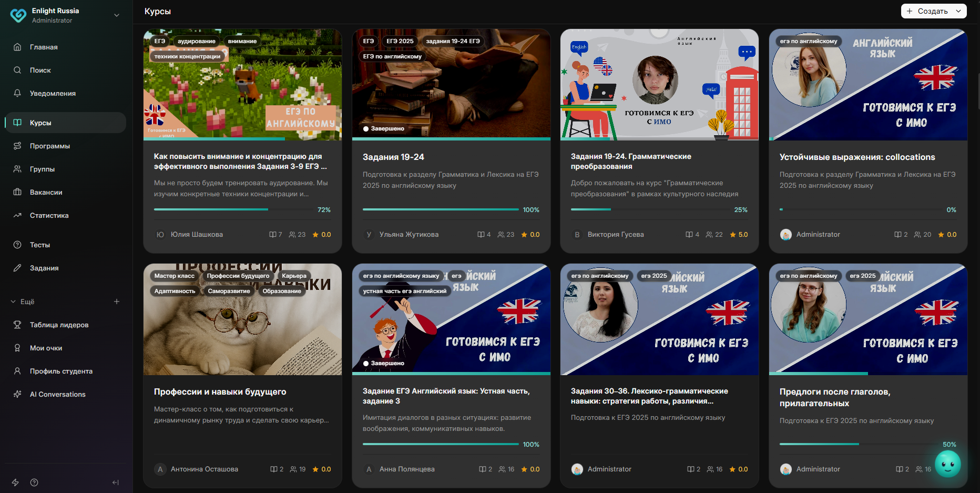Click the Статистика chart icon

pos(17,215)
